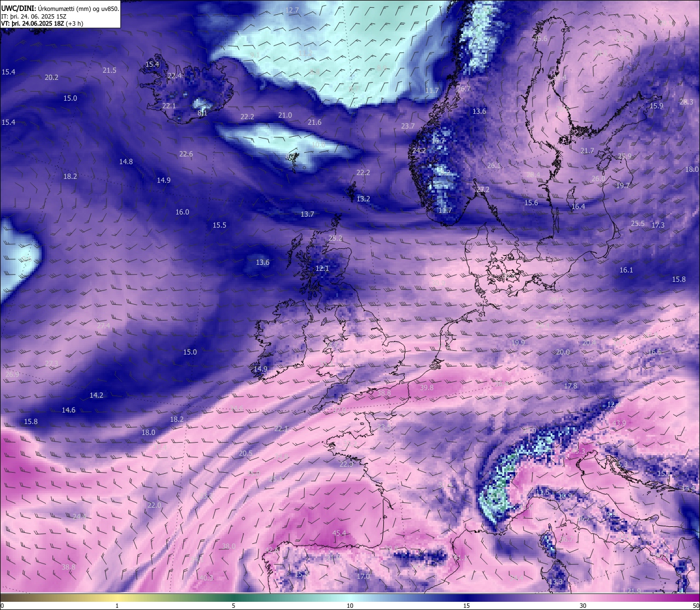Screen dimensions: 700x610
Task: Click the 14.8 value label
Action: [126, 162]
